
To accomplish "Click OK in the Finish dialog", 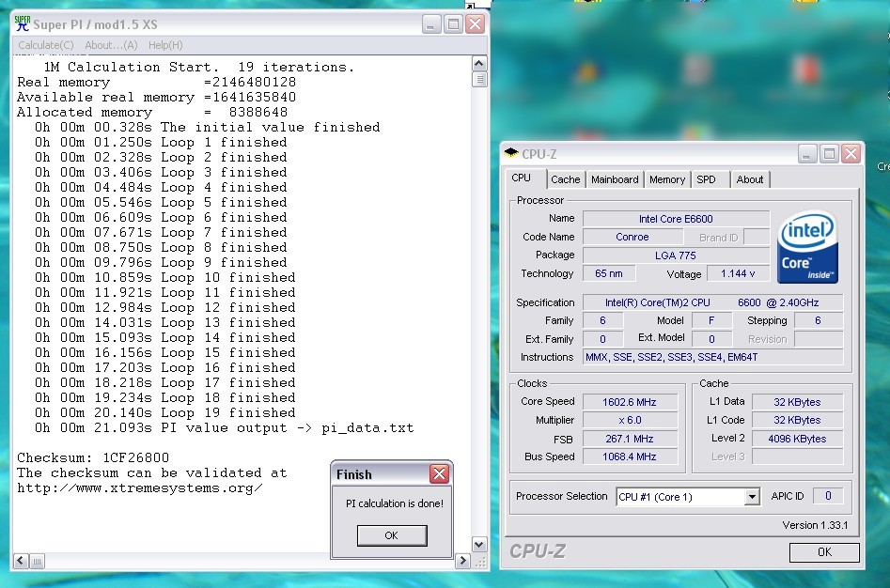I will (x=392, y=535).
